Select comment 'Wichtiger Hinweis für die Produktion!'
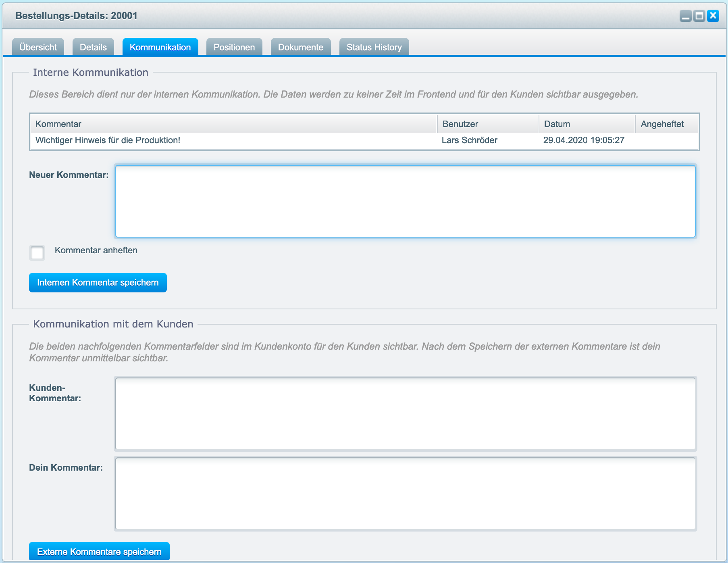Screen dimensions: 728x563 click(108, 140)
